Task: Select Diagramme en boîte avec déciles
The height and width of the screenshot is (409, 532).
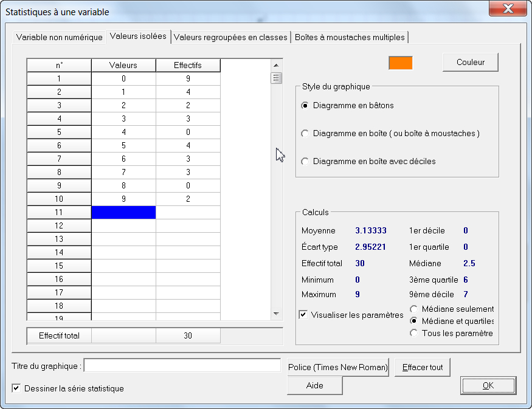Action: click(305, 161)
